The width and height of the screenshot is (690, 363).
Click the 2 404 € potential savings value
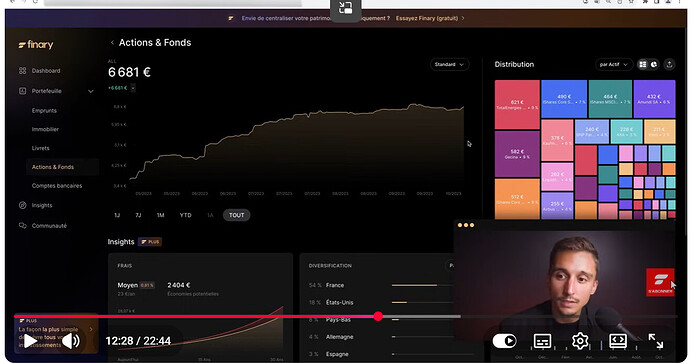pyautogui.click(x=179, y=285)
